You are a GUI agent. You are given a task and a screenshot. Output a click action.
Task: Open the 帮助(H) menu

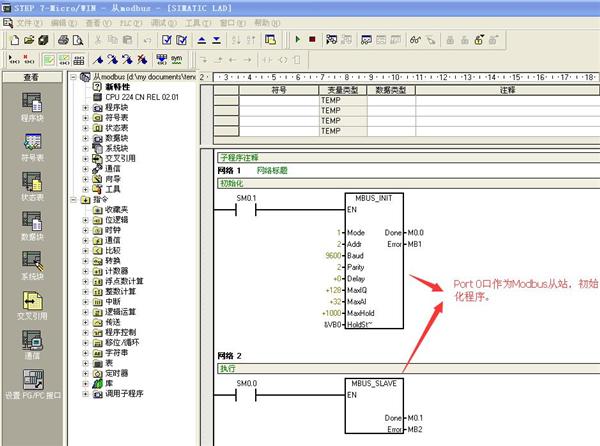tap(267, 23)
